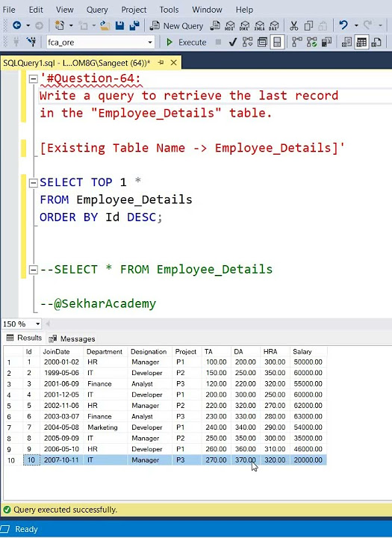Close the SQLQuery1.sql tab

[x=174, y=63]
